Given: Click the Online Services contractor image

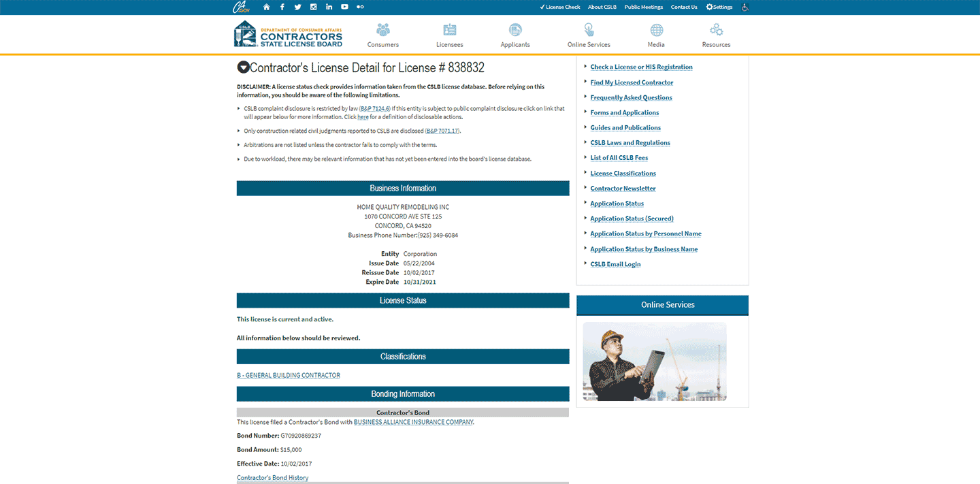Looking at the screenshot, I should click(655, 361).
